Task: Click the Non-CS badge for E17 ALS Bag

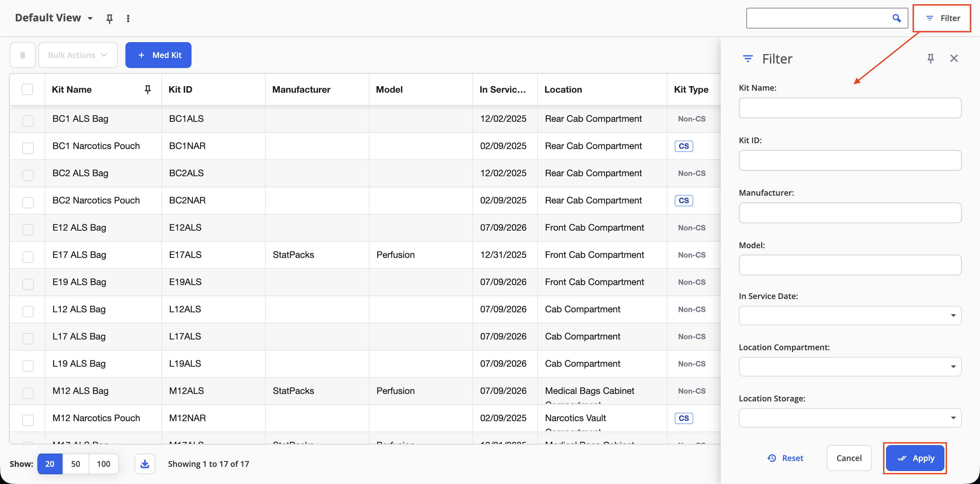Action: 692,255
